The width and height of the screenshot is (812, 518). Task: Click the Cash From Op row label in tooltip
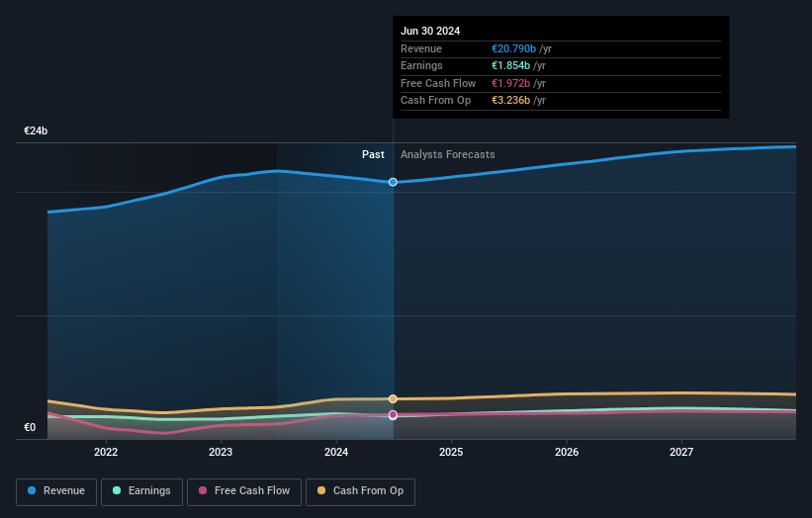[x=435, y=101]
